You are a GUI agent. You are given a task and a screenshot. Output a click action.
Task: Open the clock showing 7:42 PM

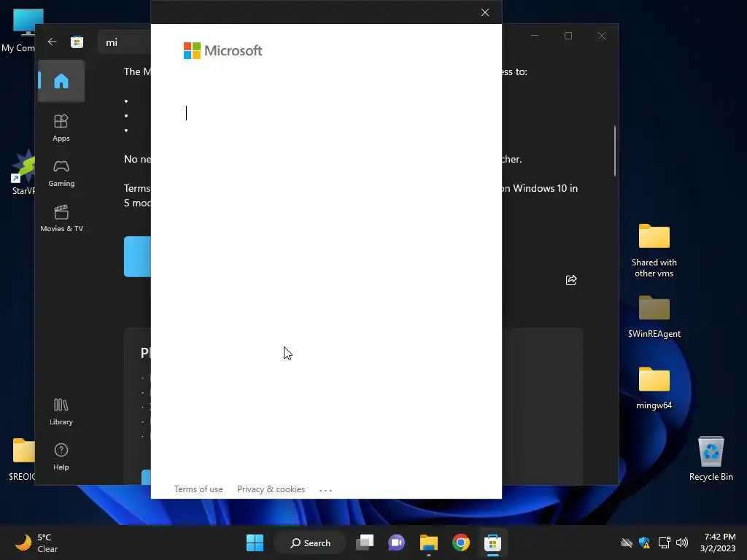point(719,542)
